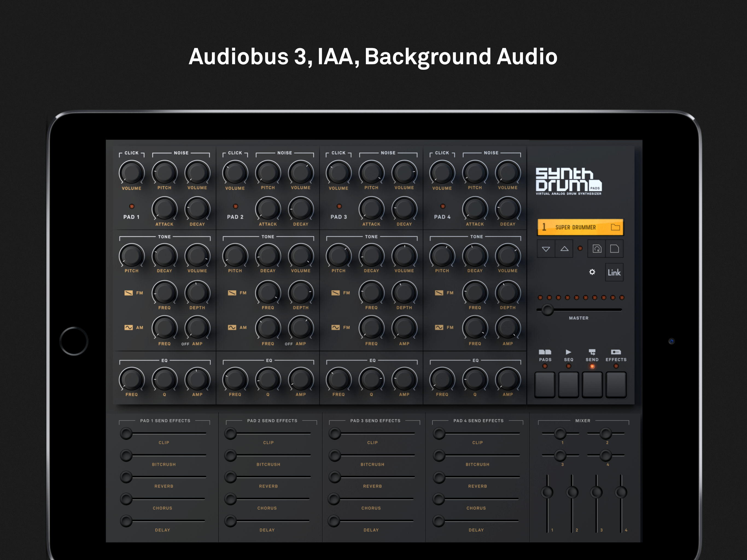747x560 pixels.
Task: Step to previous preset with down arrow
Action: (x=546, y=249)
